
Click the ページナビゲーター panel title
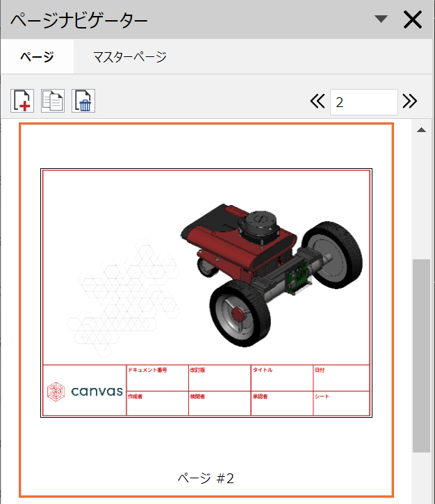[x=79, y=20]
